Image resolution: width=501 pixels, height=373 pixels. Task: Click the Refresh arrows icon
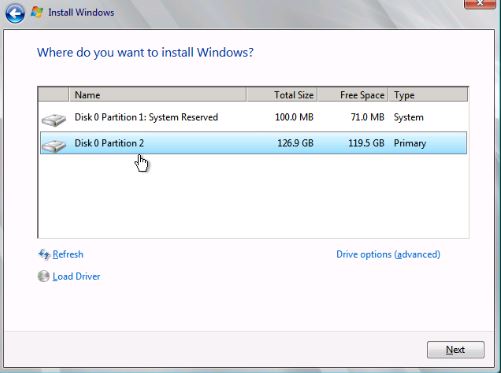coord(44,254)
